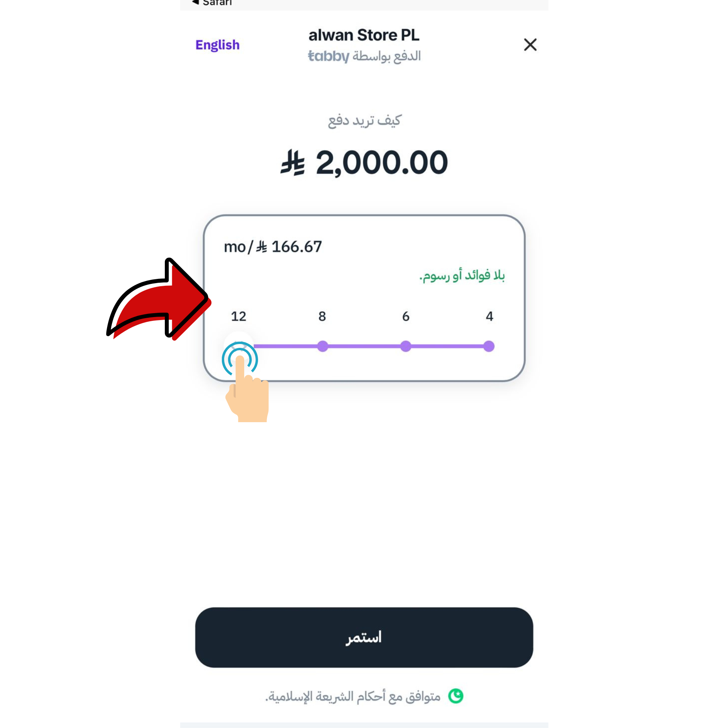Tap the back to Safari arrow
The width and height of the screenshot is (728, 728).
pos(196,2)
